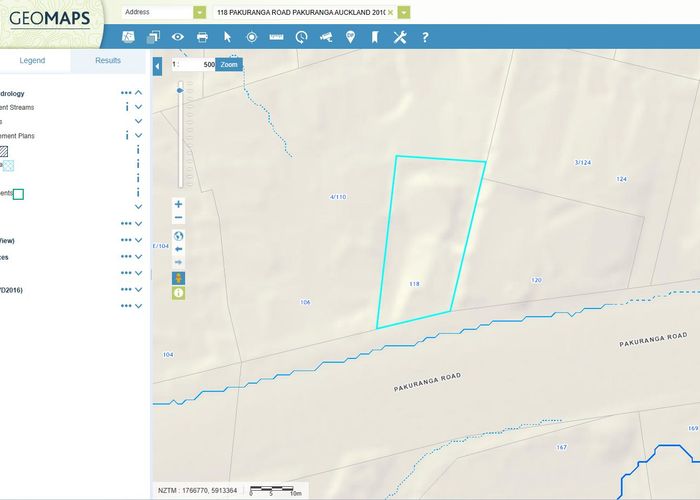
Task: Open the bookmarks icon in toolbar
Action: tap(375, 37)
